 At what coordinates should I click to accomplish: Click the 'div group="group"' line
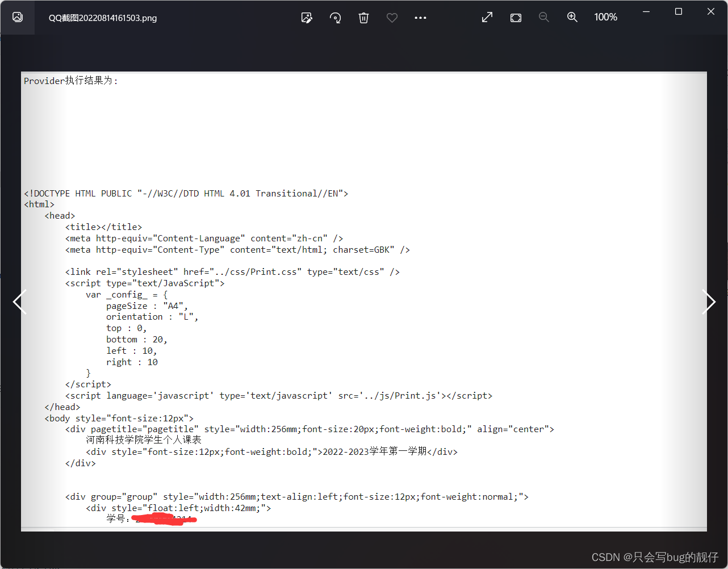point(297,496)
